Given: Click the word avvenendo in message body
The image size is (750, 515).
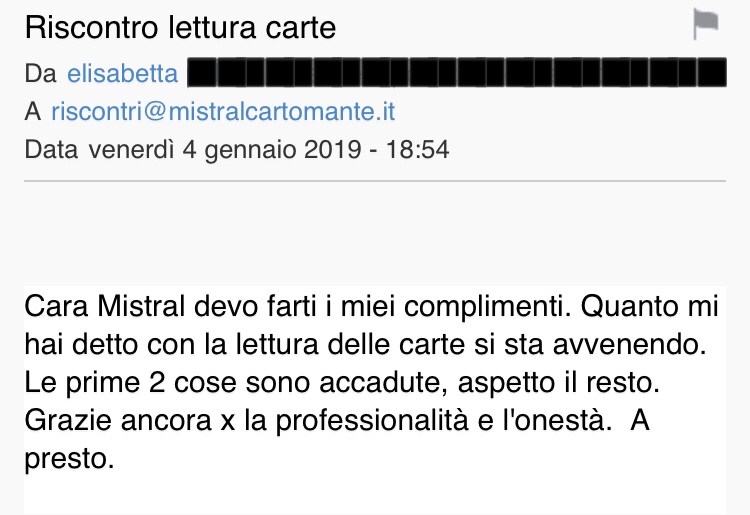Looking at the screenshot, I should click(x=630, y=345).
